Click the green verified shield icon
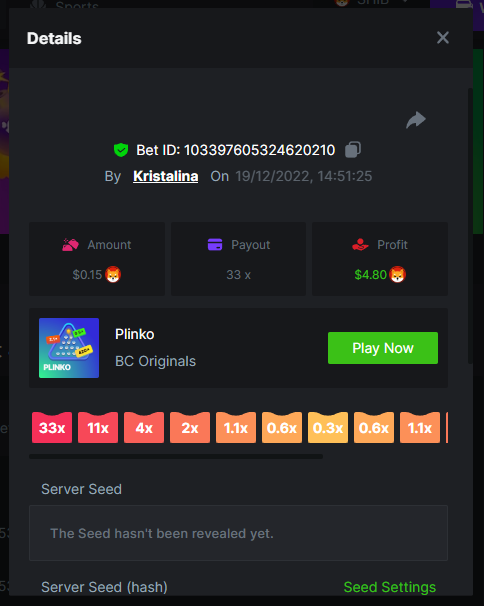This screenshot has height=606, width=484. [121, 150]
